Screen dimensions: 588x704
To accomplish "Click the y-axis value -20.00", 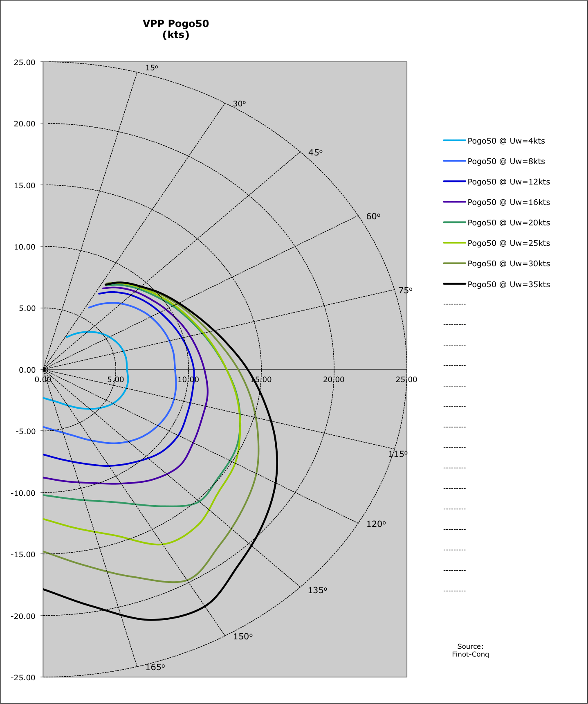I will pyautogui.click(x=23, y=616).
